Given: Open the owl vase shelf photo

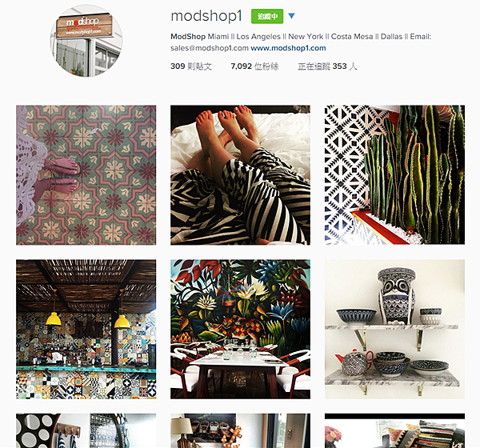Looking at the screenshot, I should [x=394, y=330].
